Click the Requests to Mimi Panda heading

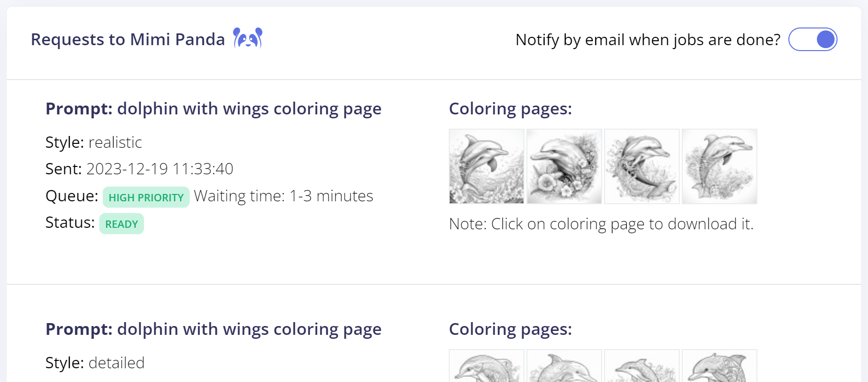pos(128,39)
